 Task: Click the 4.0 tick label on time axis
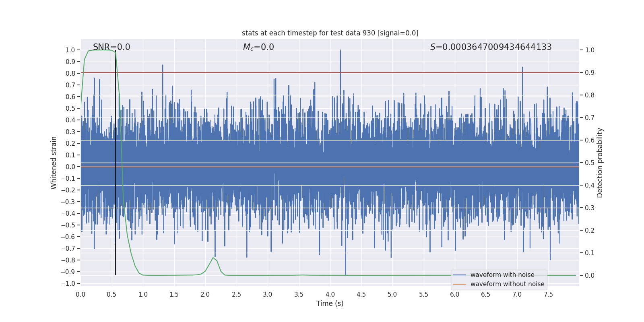pyautogui.click(x=330, y=294)
